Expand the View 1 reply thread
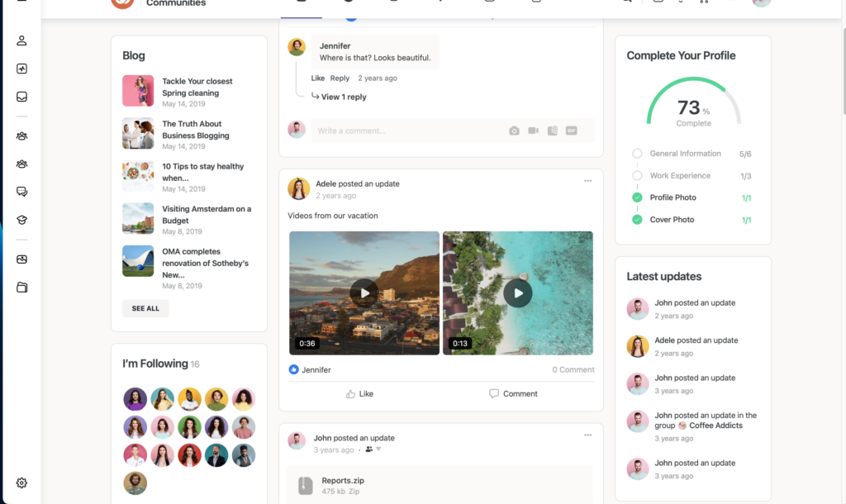The image size is (846, 504). click(x=343, y=97)
